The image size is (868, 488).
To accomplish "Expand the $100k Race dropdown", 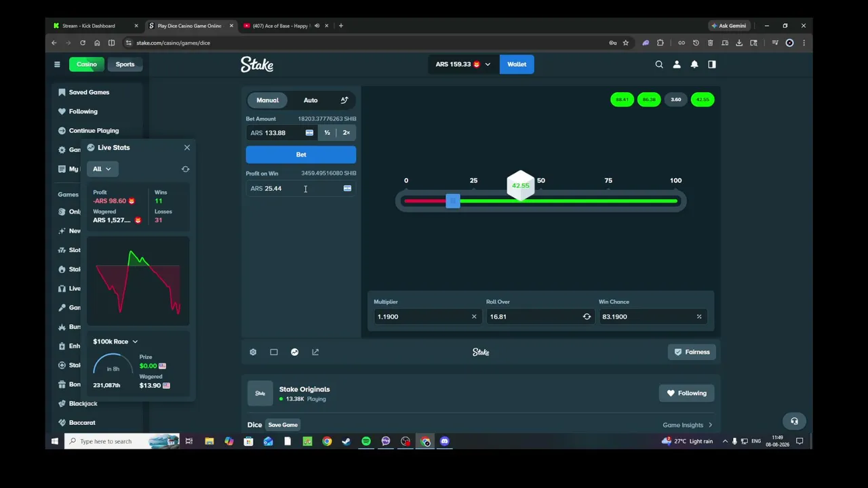I will point(115,342).
